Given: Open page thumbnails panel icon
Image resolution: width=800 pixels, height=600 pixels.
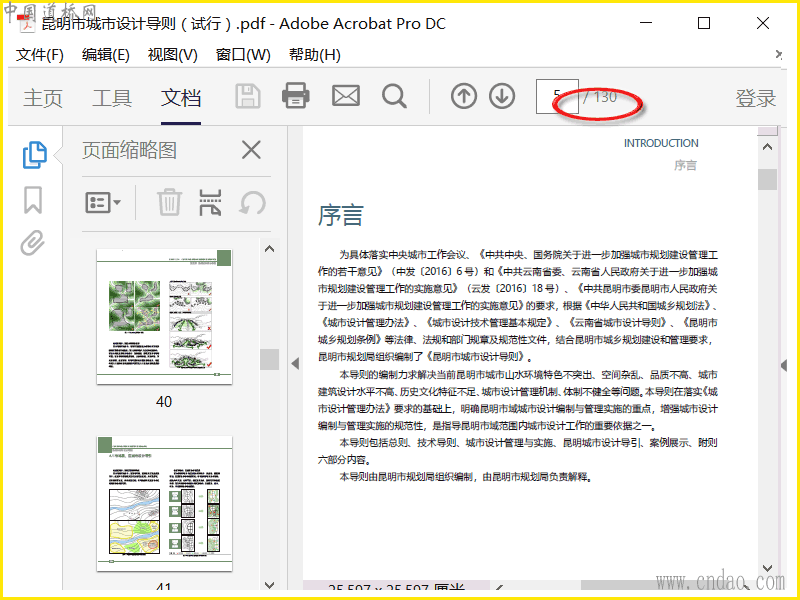Looking at the screenshot, I should [35, 155].
